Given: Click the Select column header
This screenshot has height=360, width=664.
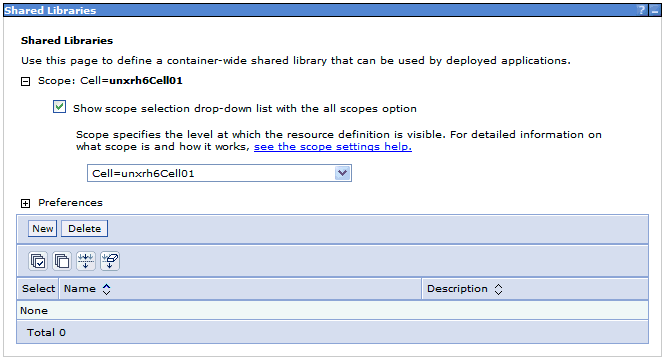Looking at the screenshot, I should pyautogui.click(x=38, y=289).
